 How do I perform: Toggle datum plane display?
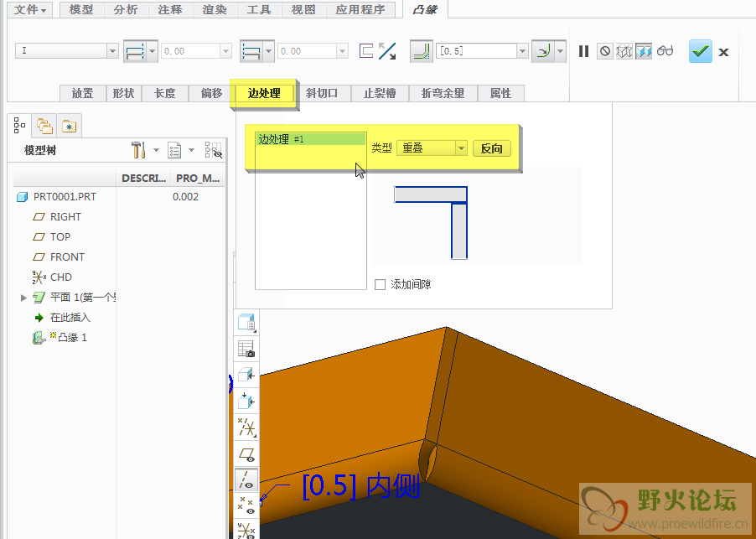point(246,453)
